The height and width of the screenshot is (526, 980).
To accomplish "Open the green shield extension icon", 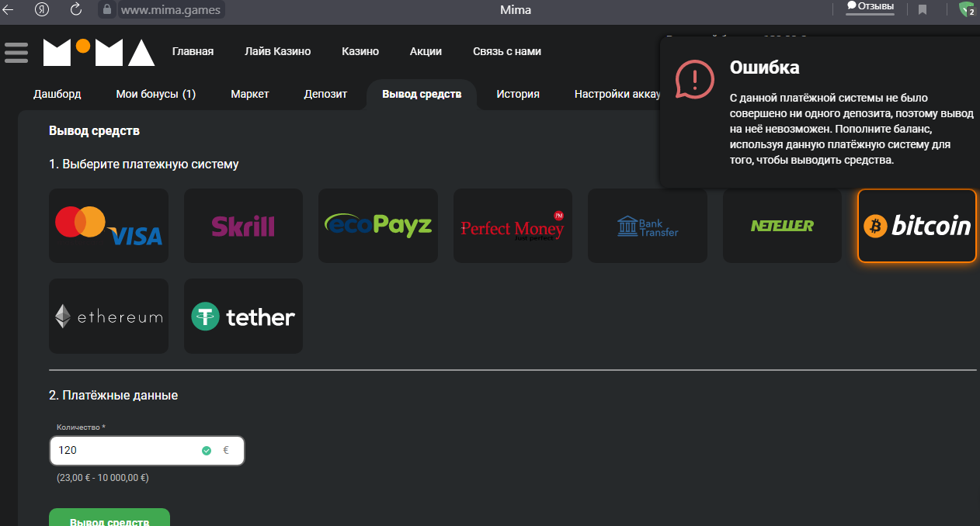I will coord(967,9).
